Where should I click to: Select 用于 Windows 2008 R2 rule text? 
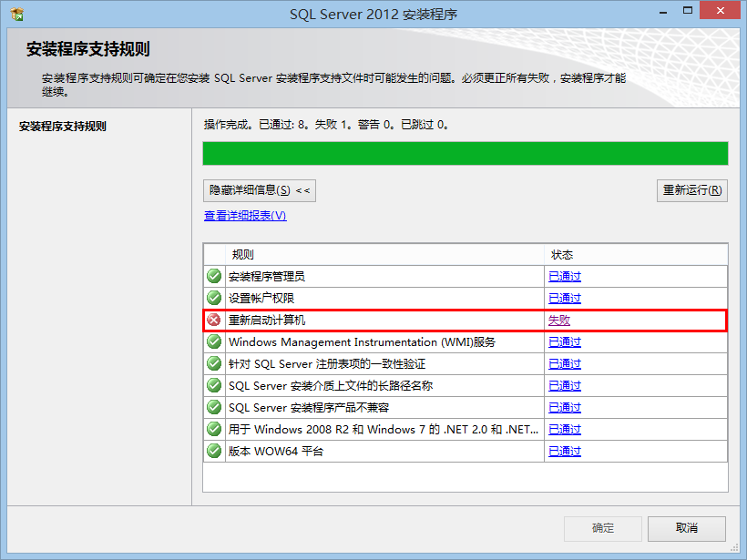tap(384, 430)
